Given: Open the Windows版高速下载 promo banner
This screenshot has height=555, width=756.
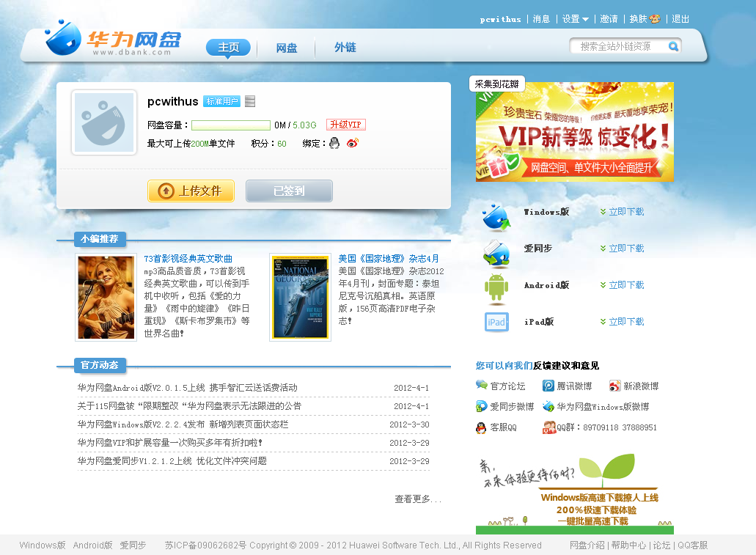Looking at the screenshot, I should (575, 493).
